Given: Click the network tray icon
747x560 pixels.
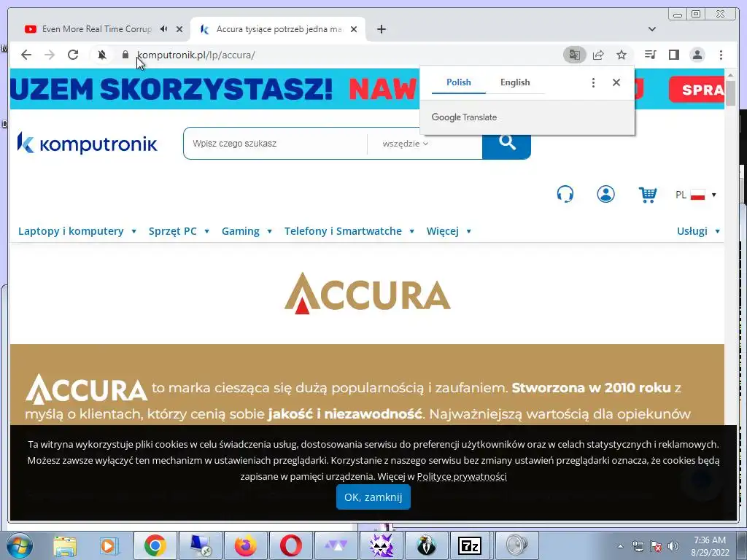Looking at the screenshot, I should click(638, 545).
